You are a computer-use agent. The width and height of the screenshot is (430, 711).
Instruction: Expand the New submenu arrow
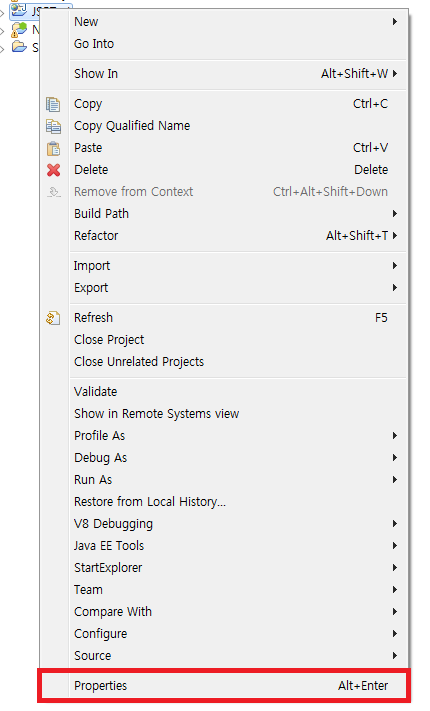pyautogui.click(x=395, y=22)
